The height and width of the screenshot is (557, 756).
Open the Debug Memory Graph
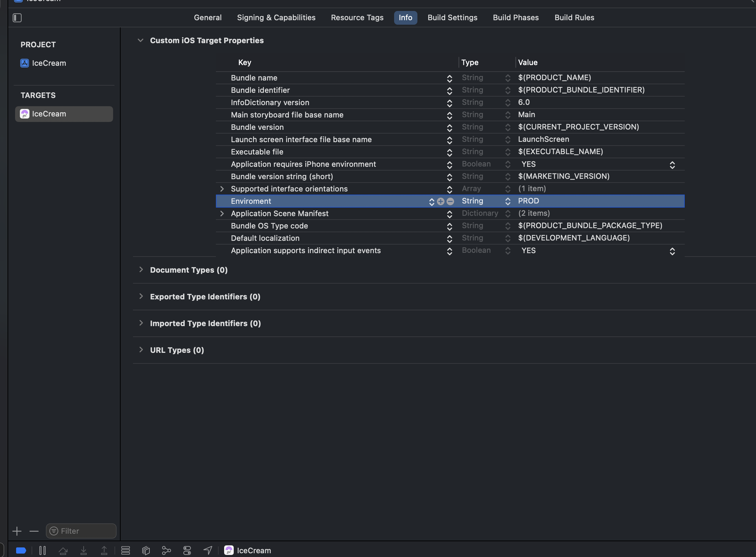pos(167,550)
